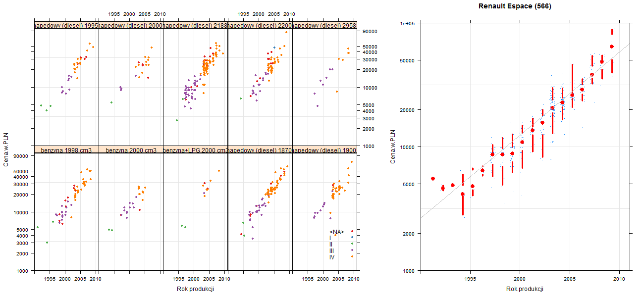The height and width of the screenshot is (297, 644).
Task: Click the "90000" tick on the top-row lattice axis
Action: click(x=371, y=31)
